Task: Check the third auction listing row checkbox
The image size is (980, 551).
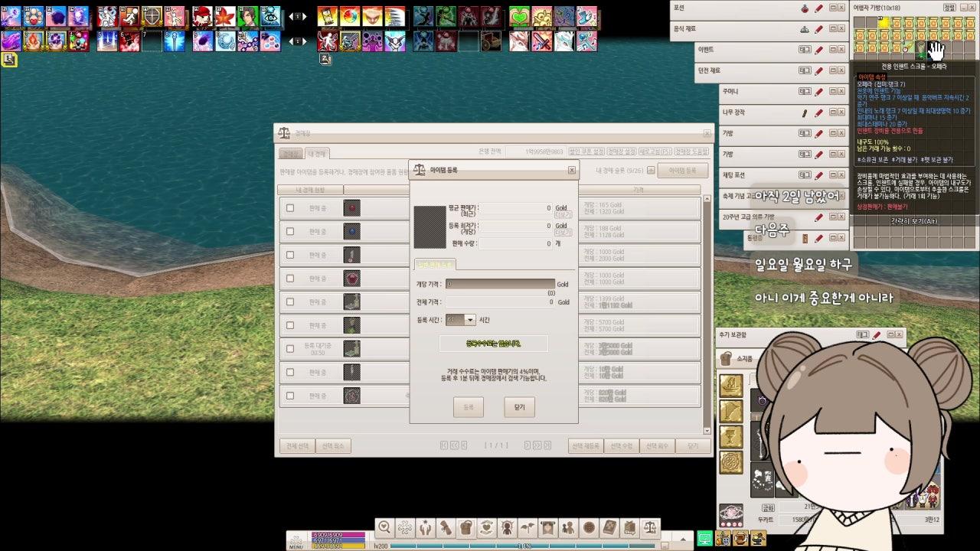Action: 290,255
